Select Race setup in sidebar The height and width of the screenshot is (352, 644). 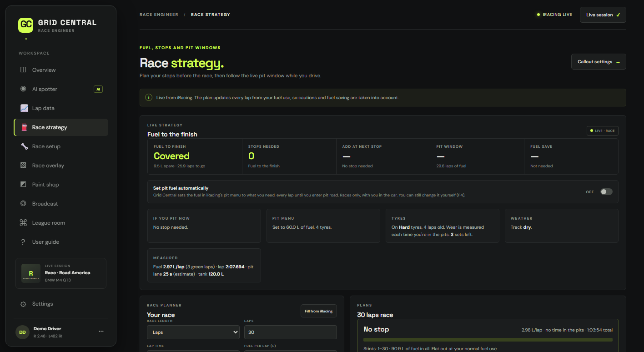click(x=61, y=146)
